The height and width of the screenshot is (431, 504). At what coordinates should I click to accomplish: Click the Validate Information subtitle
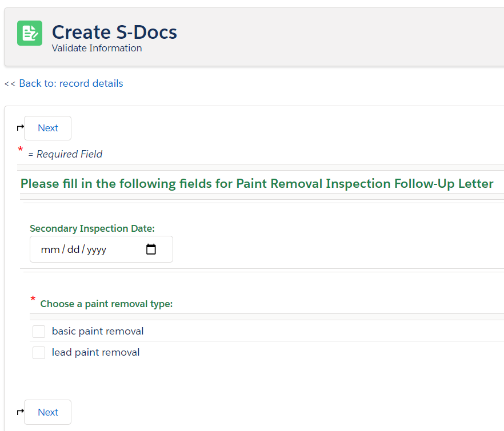[97, 48]
